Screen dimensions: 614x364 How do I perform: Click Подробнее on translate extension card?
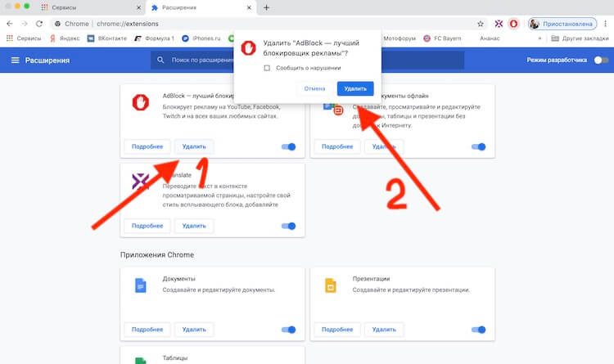click(147, 227)
